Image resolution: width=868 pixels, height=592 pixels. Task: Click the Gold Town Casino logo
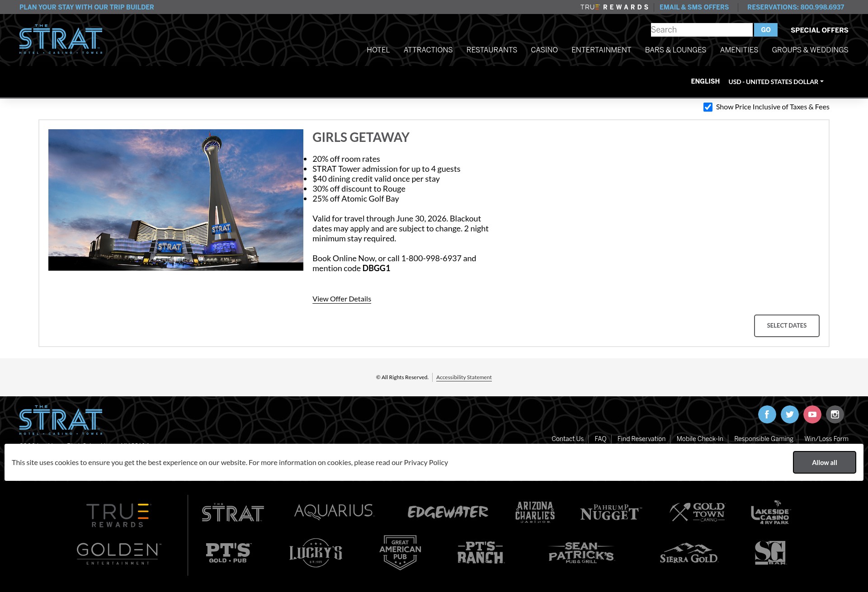point(698,512)
